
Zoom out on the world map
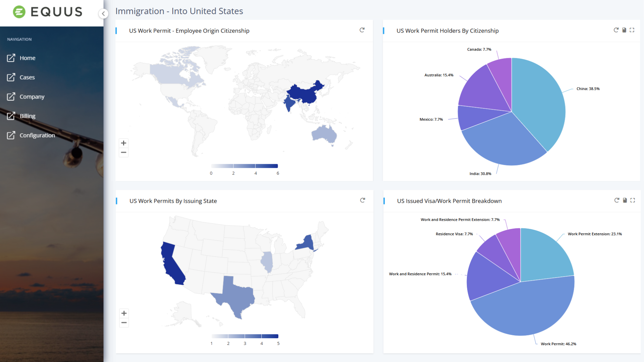(124, 153)
